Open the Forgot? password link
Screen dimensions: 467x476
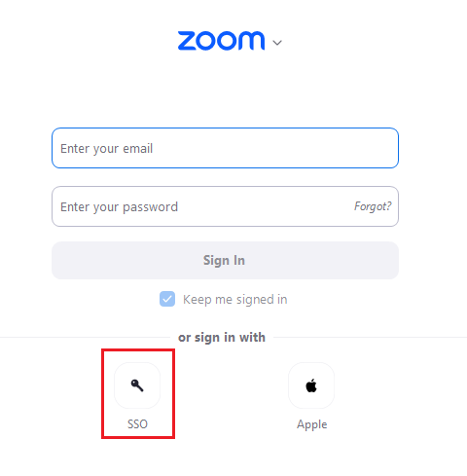pyautogui.click(x=373, y=206)
